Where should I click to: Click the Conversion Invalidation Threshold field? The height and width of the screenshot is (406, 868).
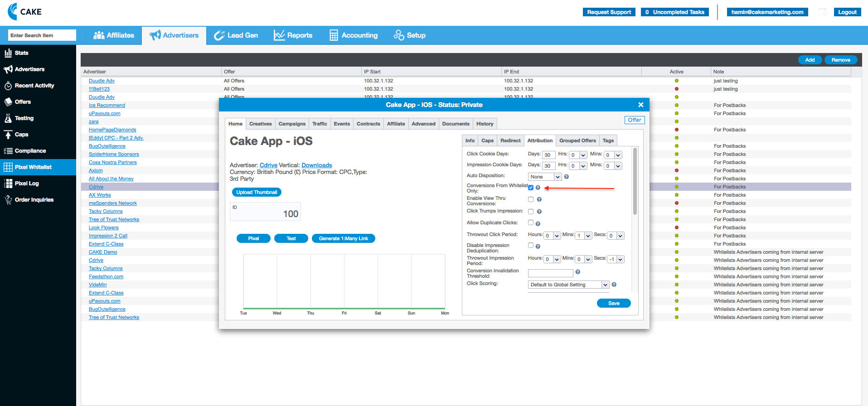[551, 273]
